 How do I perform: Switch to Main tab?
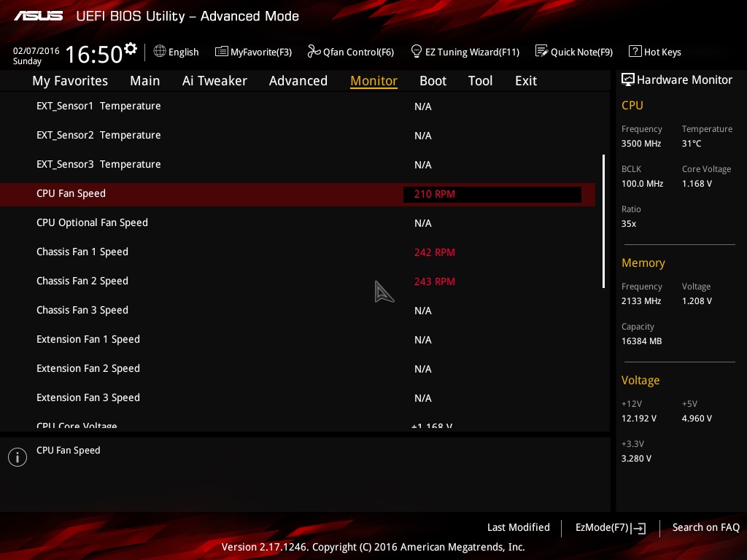point(145,81)
